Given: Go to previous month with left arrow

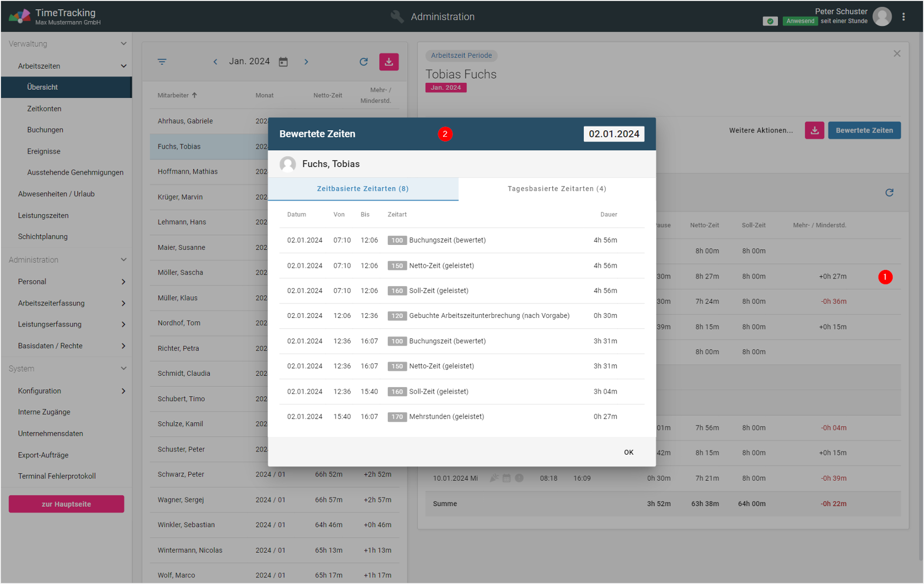Looking at the screenshot, I should point(215,62).
